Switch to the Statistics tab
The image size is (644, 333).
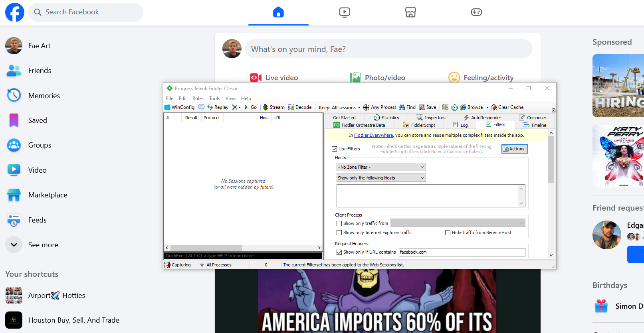(x=386, y=118)
